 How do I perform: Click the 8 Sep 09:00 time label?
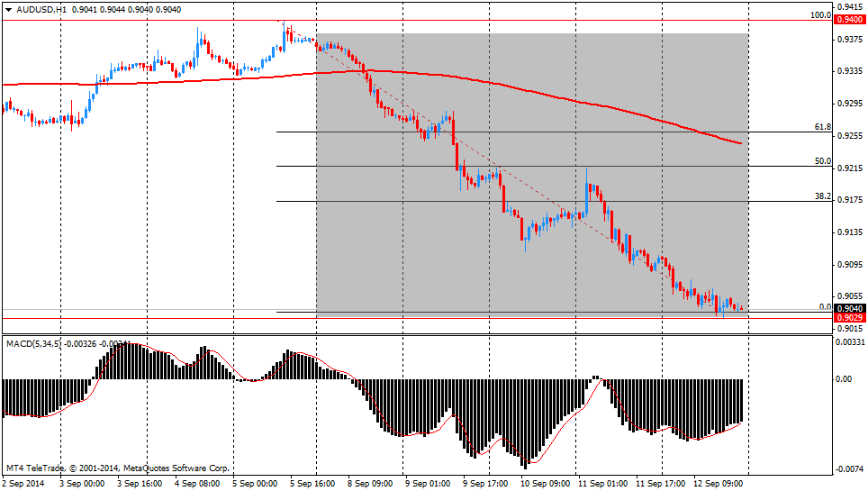point(371,483)
